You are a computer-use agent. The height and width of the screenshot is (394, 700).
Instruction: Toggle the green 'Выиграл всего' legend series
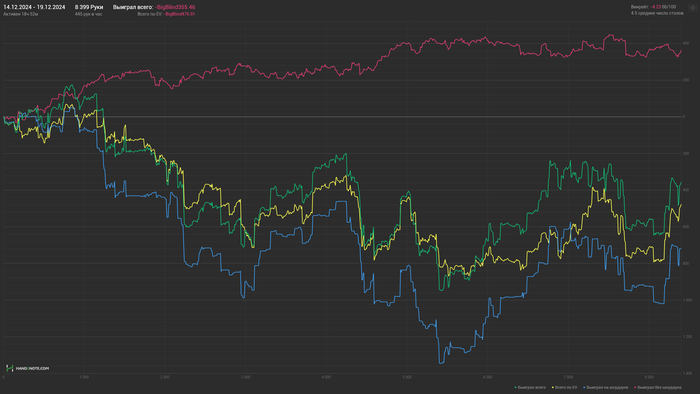tap(530, 387)
